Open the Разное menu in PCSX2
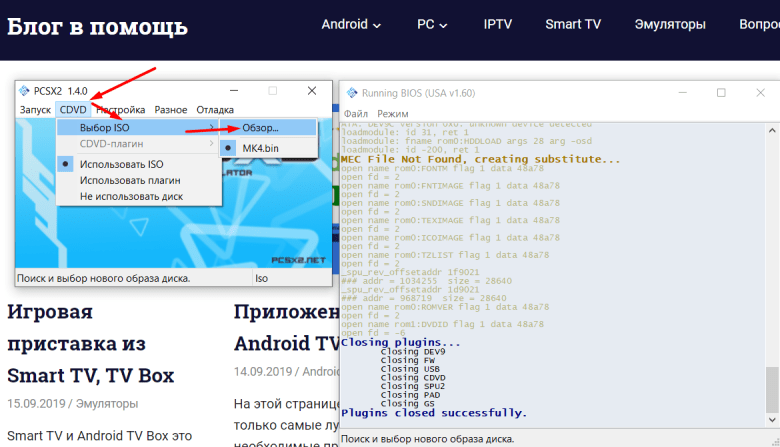This screenshot has width=780, height=447. (x=171, y=109)
